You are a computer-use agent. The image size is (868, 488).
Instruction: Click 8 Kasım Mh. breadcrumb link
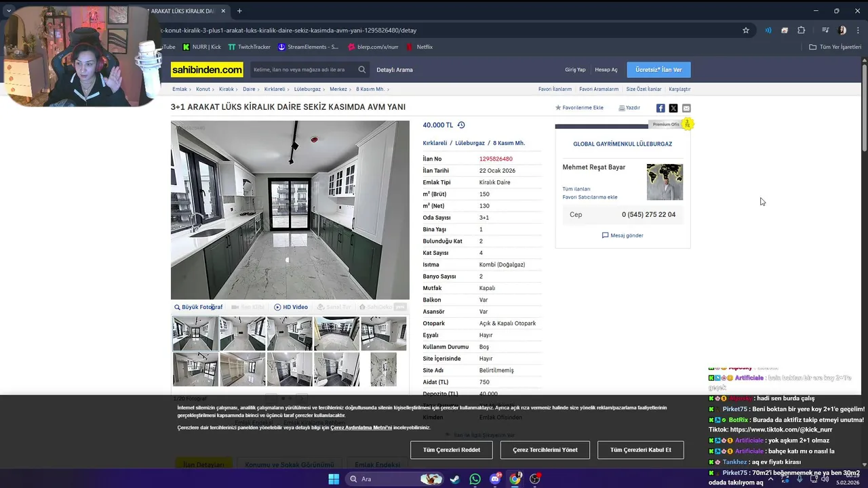point(370,89)
